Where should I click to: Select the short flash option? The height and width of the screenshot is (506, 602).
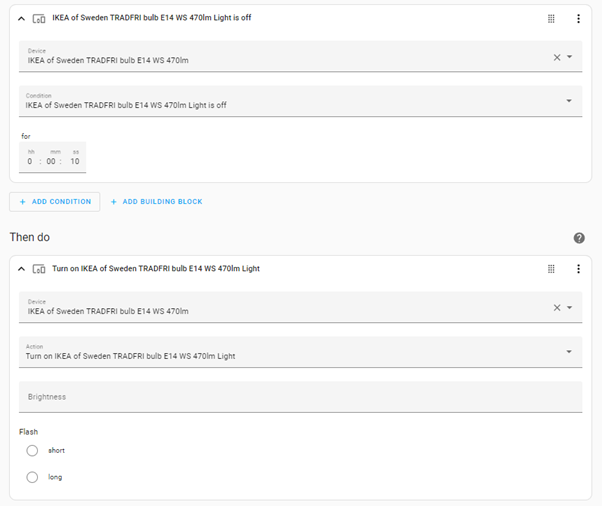pos(33,451)
